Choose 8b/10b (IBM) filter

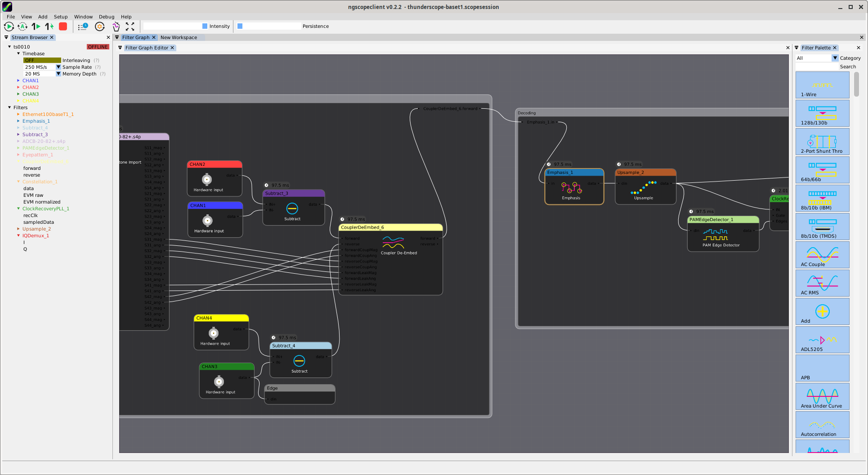tap(822, 198)
